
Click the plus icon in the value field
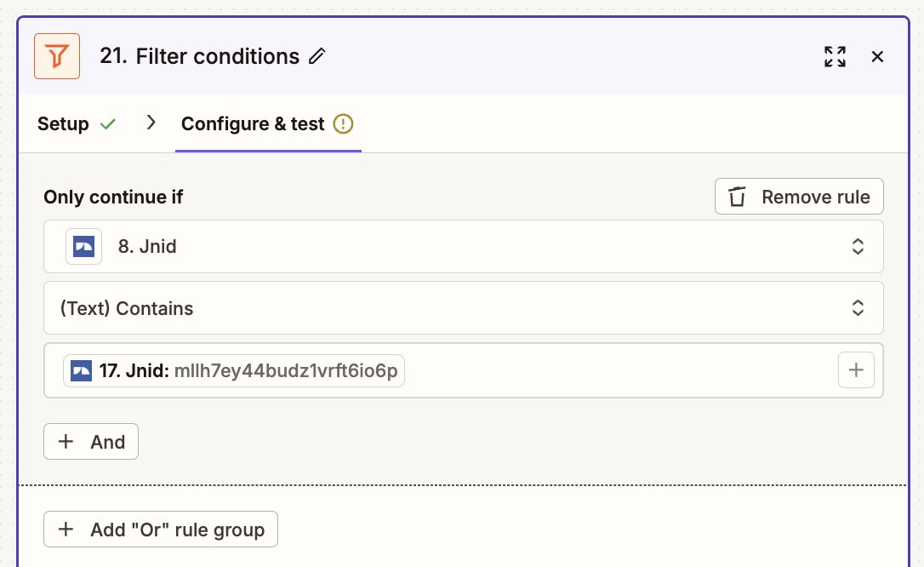(856, 370)
